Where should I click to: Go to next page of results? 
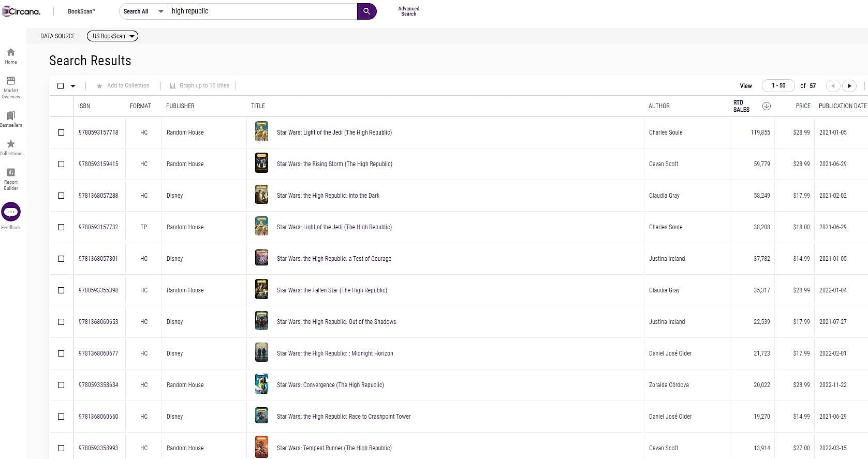[x=849, y=86]
